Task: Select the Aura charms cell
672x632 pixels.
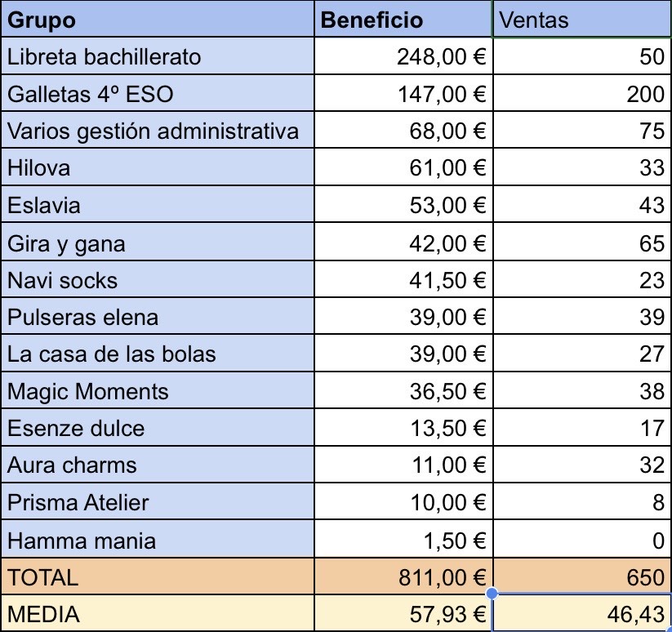Action: pyautogui.click(x=158, y=465)
